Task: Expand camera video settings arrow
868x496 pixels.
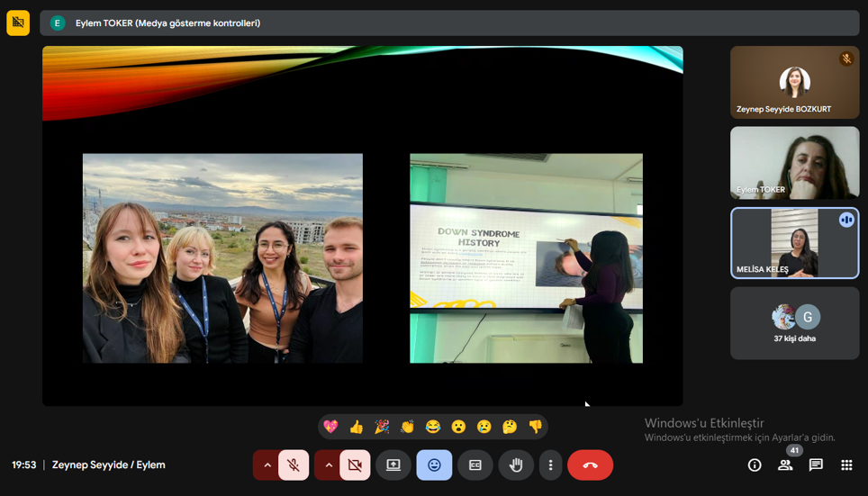Action: [328, 464]
